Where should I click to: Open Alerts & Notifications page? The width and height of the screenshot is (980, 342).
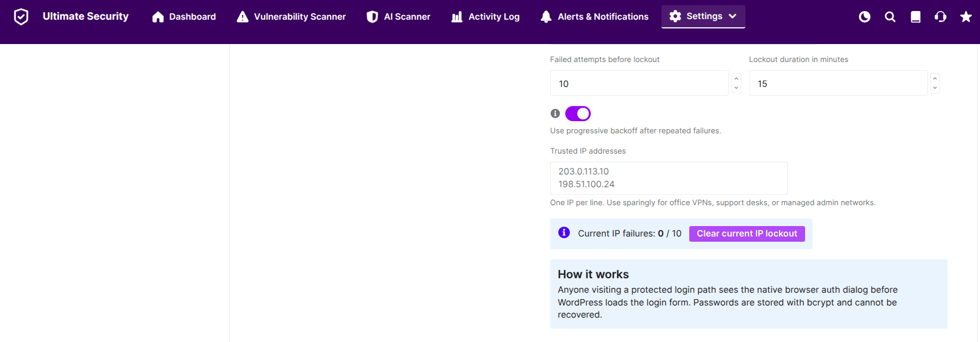pyautogui.click(x=594, y=17)
